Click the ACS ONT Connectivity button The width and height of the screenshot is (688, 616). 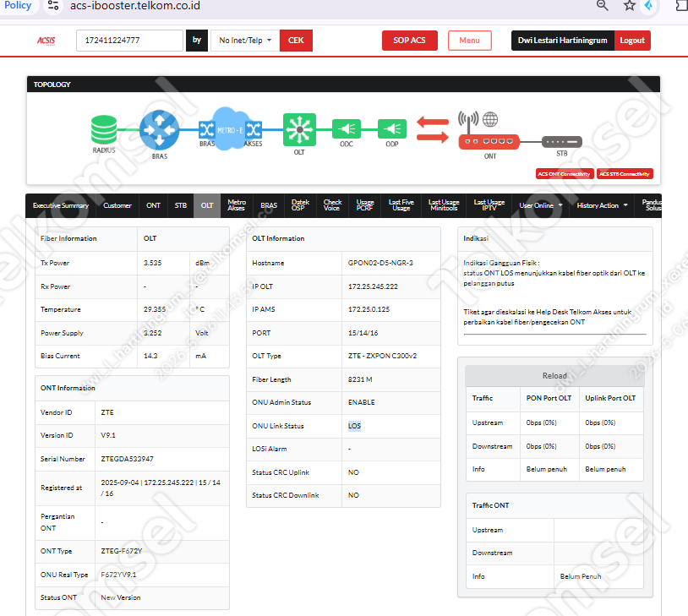(x=565, y=174)
